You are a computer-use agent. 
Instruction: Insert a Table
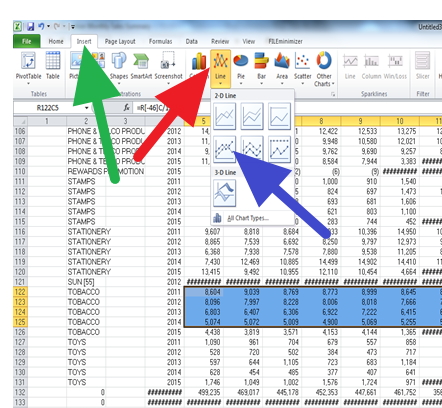(x=53, y=66)
